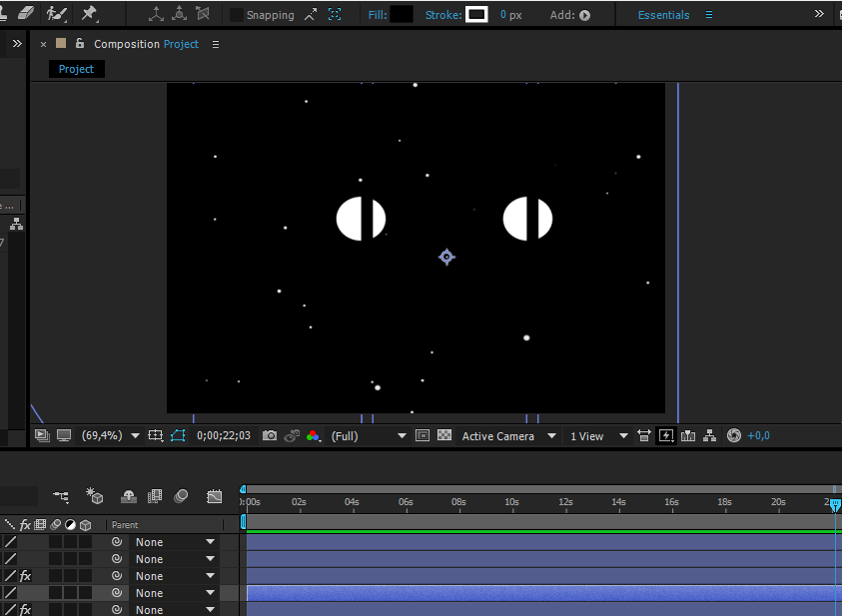Open the Parent dropdown of the first layer
842x616 pixels.
pyautogui.click(x=175, y=541)
